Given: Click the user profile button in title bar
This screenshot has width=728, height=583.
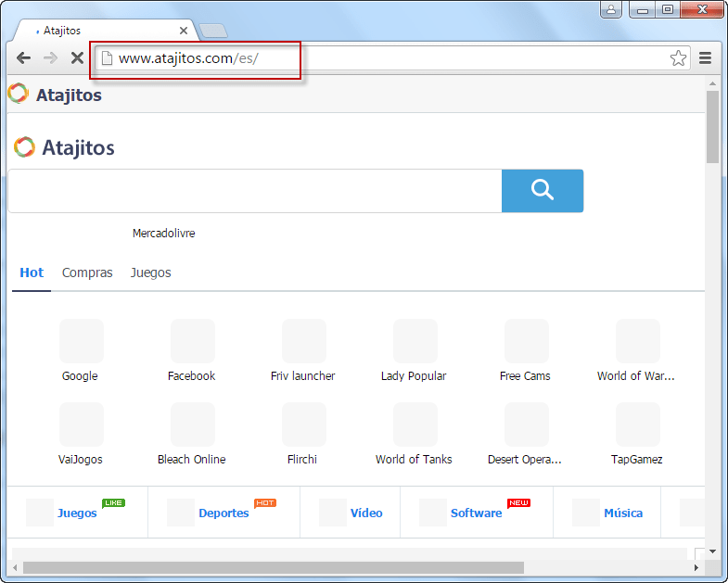Looking at the screenshot, I should click(x=611, y=9).
